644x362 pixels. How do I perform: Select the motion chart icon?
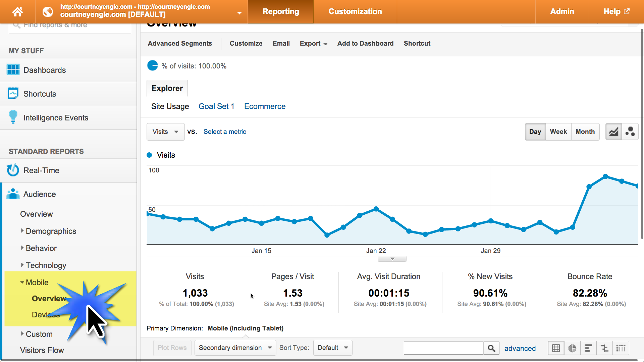pyautogui.click(x=630, y=132)
